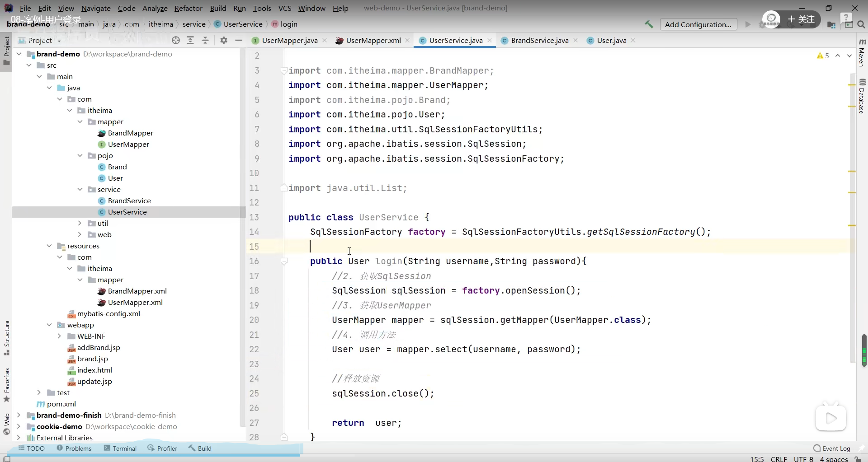
Task: Open the Maven tool window
Action: (x=862, y=53)
